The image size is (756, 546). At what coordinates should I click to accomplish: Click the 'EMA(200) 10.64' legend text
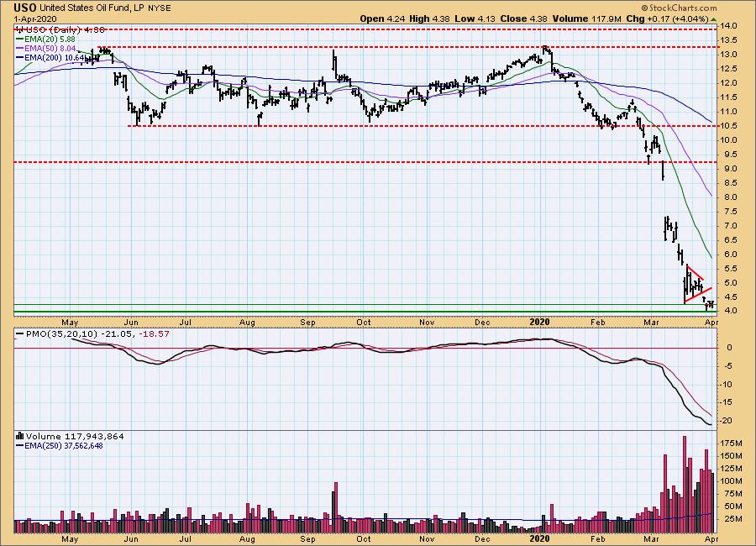pyautogui.click(x=55, y=58)
